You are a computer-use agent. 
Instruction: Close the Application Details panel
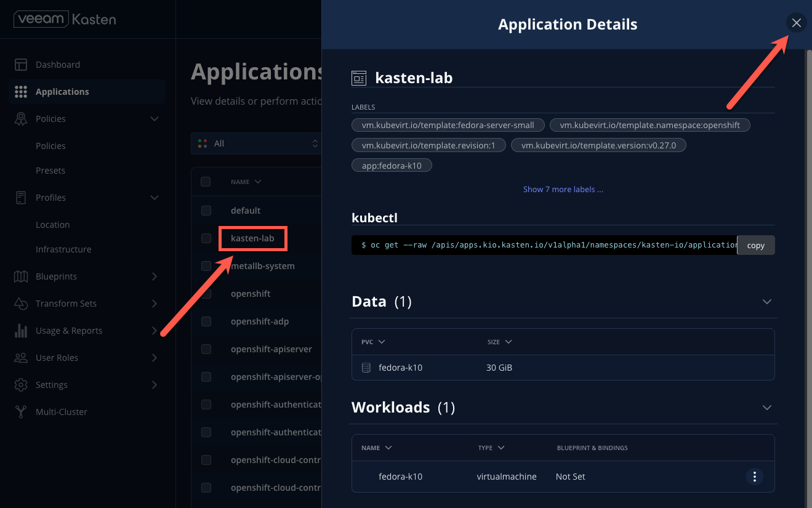[797, 23]
